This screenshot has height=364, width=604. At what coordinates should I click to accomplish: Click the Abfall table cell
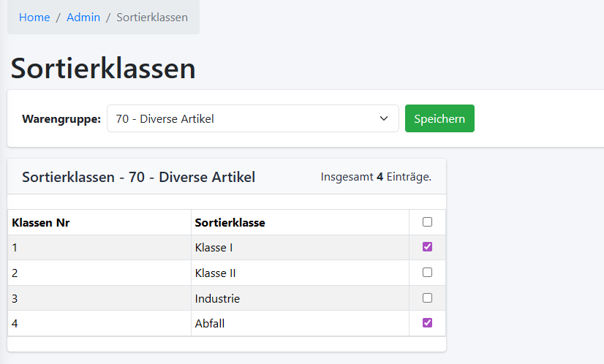tap(210, 323)
